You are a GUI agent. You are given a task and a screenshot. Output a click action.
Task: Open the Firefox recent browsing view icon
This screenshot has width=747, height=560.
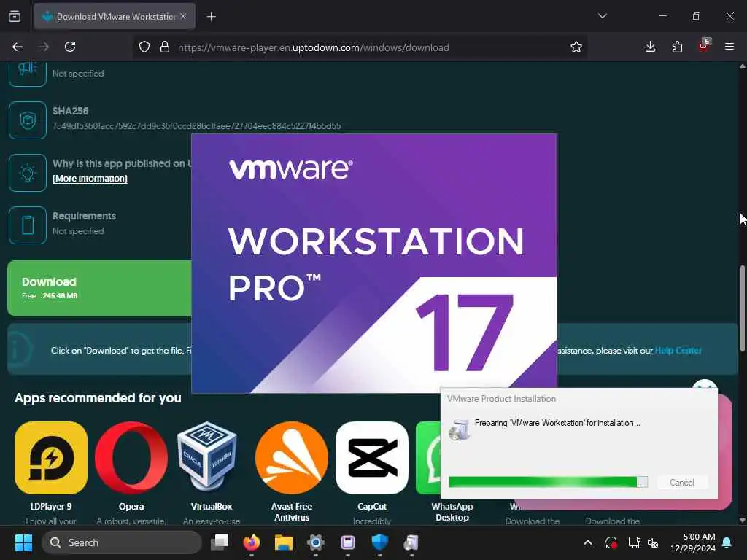15,17
